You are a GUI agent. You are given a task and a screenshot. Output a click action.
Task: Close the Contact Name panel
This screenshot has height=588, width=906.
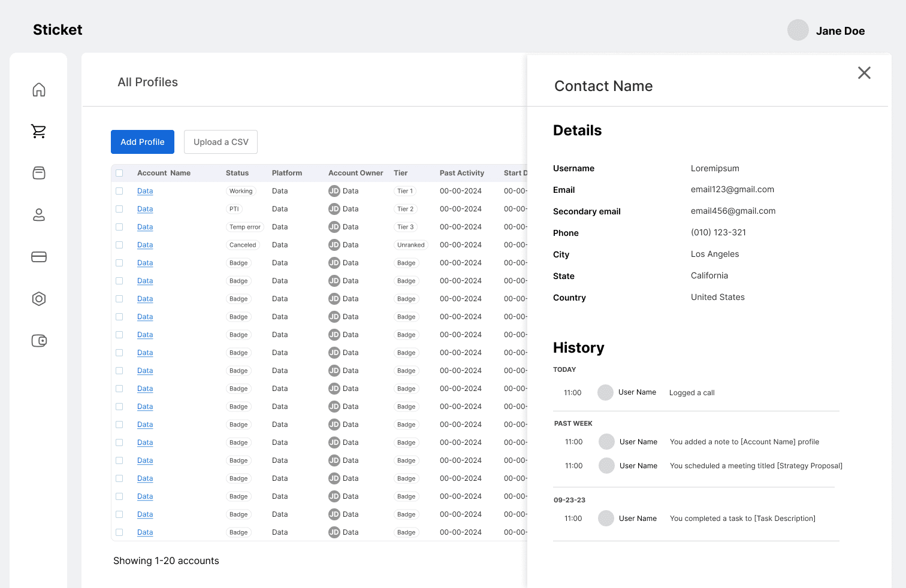pyautogui.click(x=864, y=73)
